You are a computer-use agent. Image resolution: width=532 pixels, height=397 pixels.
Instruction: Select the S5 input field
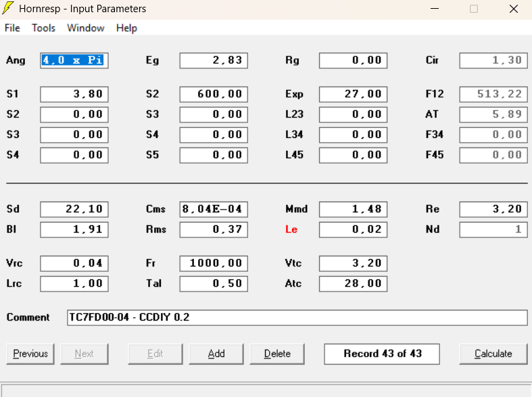tap(214, 155)
